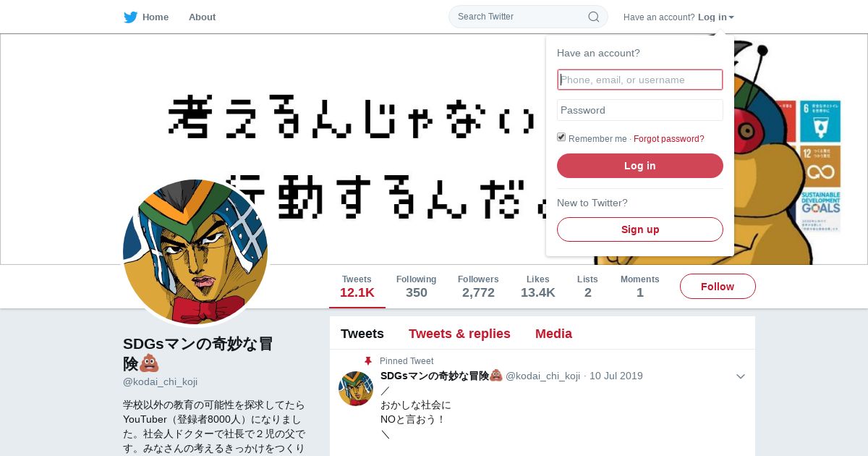View the 2,772 Followers list
This screenshot has width=868, height=456.
(x=478, y=287)
